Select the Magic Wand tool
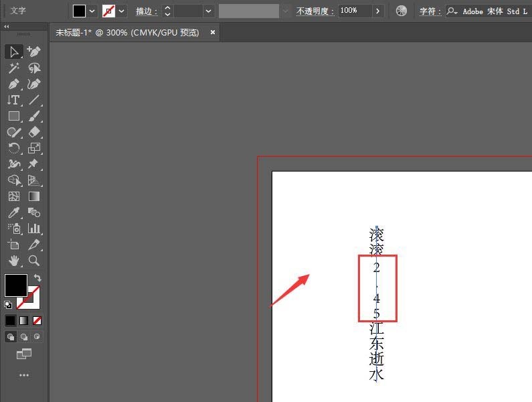Image resolution: width=532 pixels, height=402 pixels. tap(14, 68)
